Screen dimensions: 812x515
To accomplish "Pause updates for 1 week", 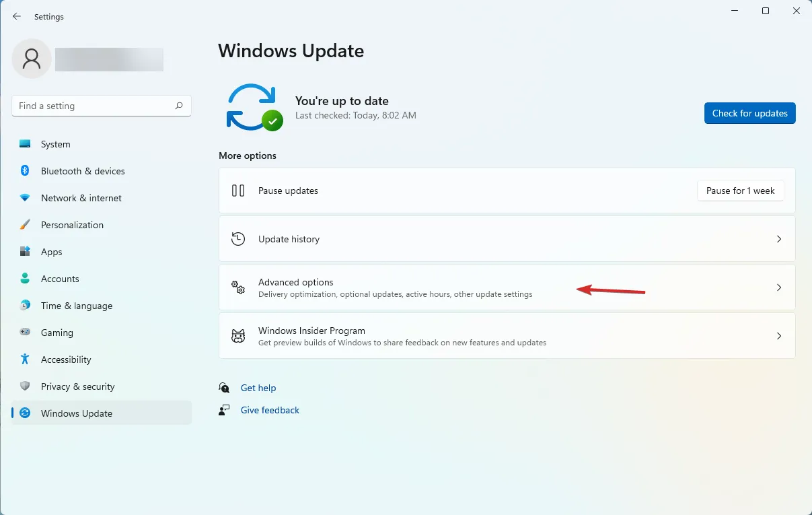I will [740, 191].
